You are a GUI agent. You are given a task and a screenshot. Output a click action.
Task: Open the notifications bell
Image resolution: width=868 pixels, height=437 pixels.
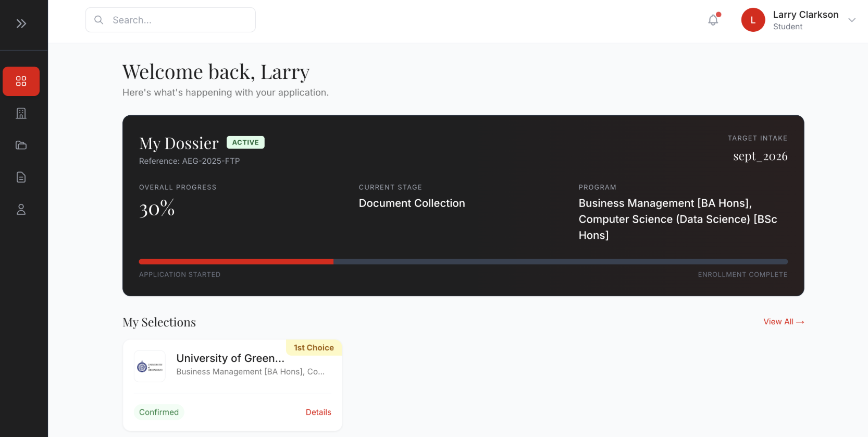click(x=713, y=20)
